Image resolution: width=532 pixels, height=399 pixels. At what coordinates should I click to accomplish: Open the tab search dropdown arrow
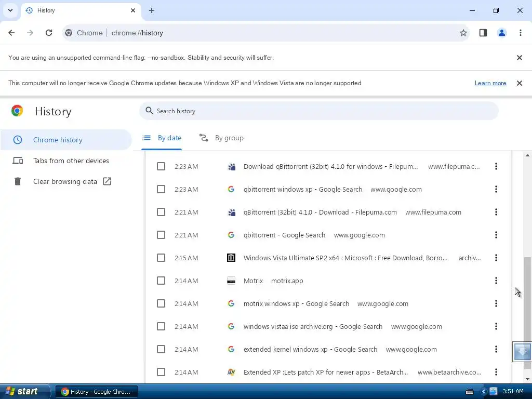pyautogui.click(x=10, y=10)
